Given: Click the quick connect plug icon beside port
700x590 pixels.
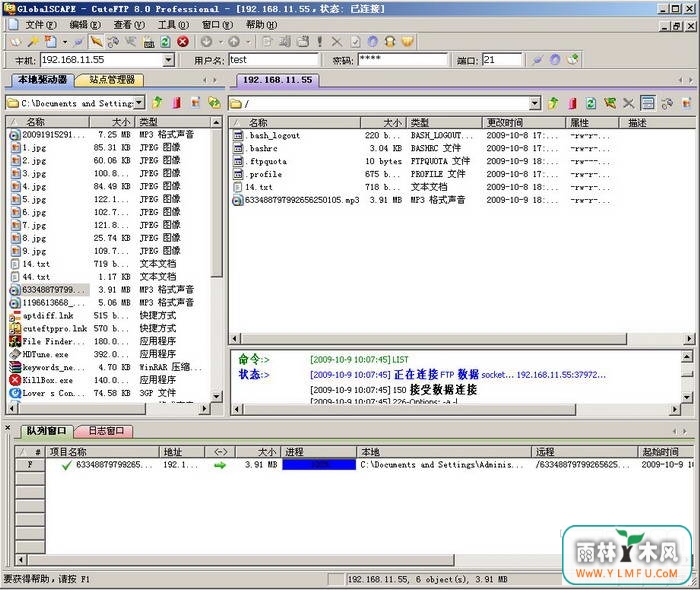Looking at the screenshot, I should [537, 59].
